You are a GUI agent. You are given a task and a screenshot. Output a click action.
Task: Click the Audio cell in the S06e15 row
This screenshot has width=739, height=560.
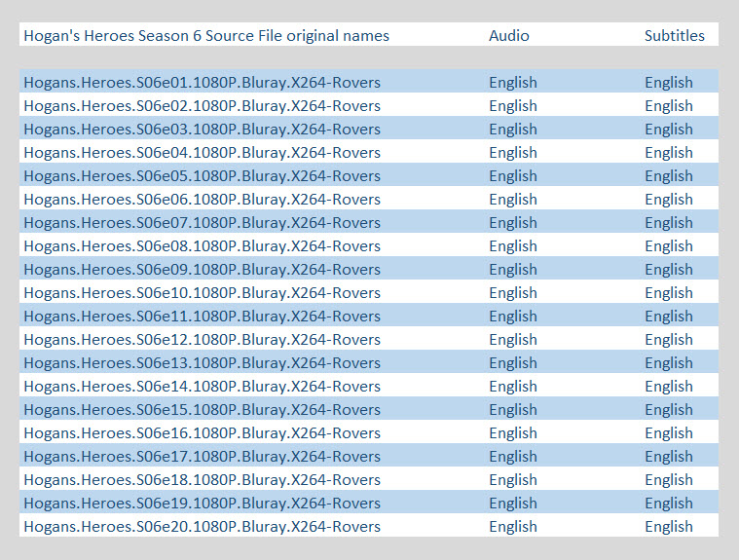tap(513, 410)
